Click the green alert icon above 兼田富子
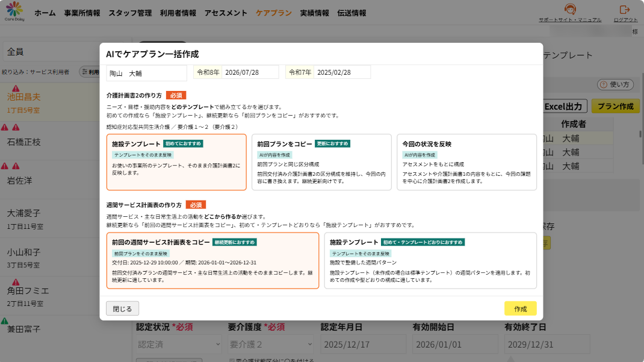 (x=4, y=321)
